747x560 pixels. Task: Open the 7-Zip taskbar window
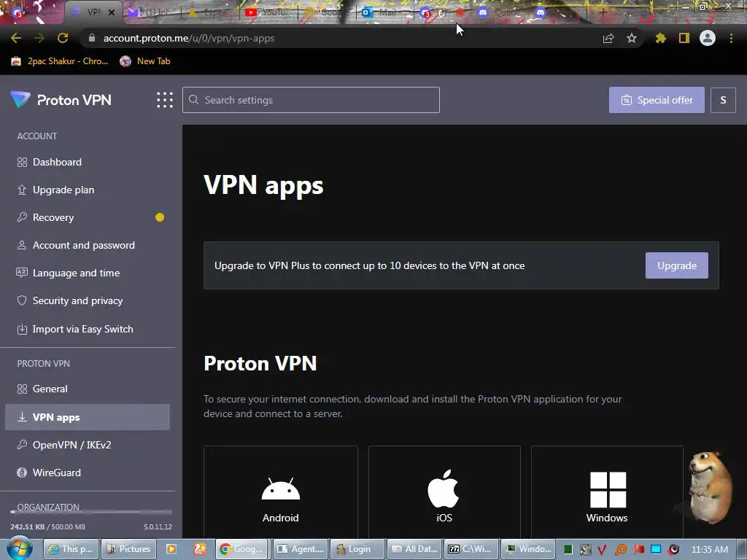tap(471, 549)
